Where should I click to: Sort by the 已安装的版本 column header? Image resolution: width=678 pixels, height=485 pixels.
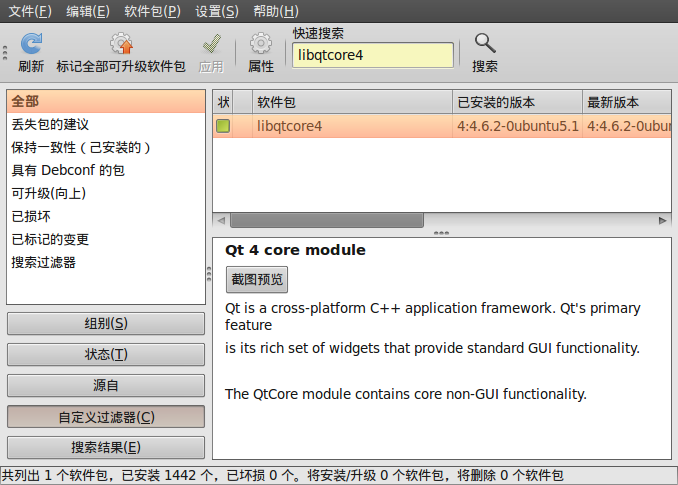(x=518, y=102)
